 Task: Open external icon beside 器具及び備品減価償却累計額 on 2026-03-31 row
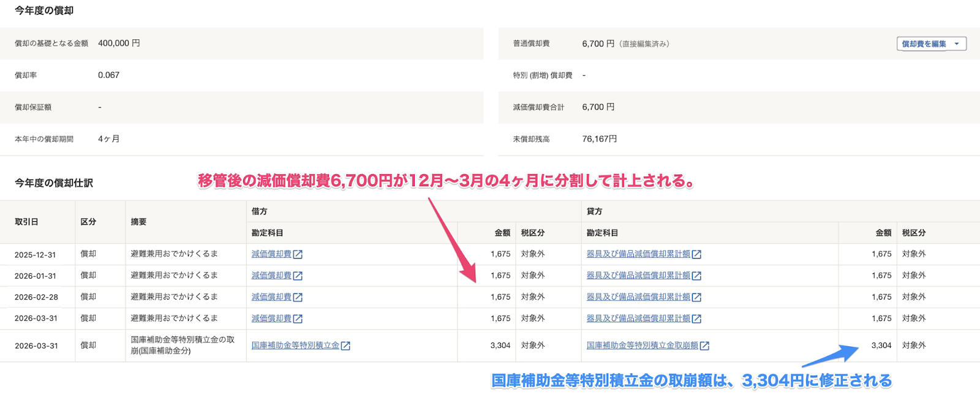coord(696,319)
